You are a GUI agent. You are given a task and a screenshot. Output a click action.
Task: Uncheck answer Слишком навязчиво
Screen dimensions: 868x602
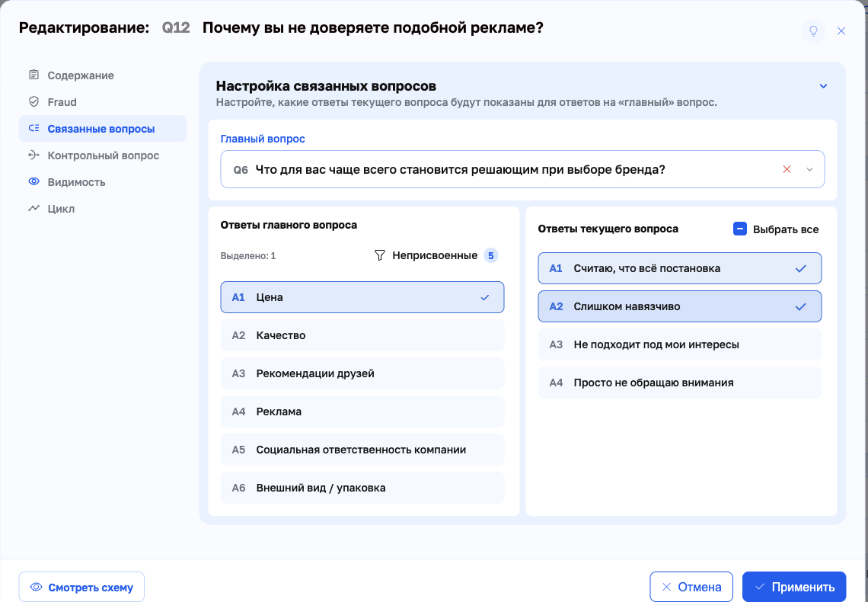[680, 306]
